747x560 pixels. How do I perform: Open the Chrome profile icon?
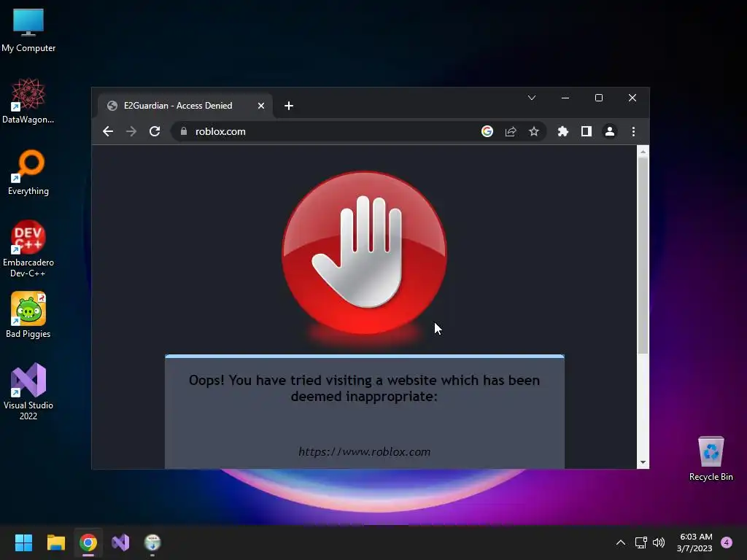[x=610, y=131]
